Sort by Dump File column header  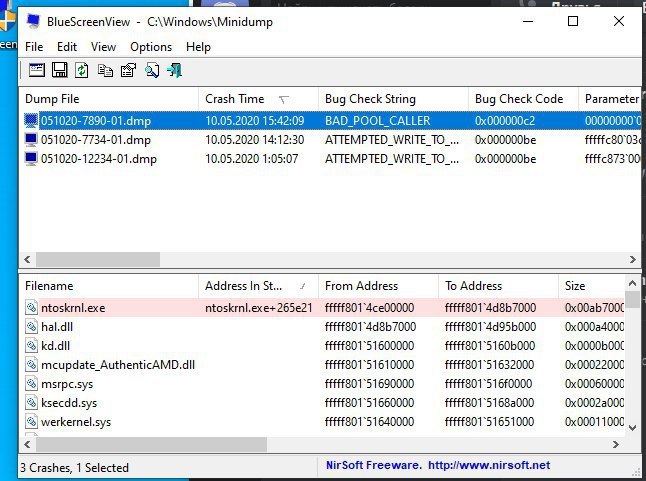(108, 99)
